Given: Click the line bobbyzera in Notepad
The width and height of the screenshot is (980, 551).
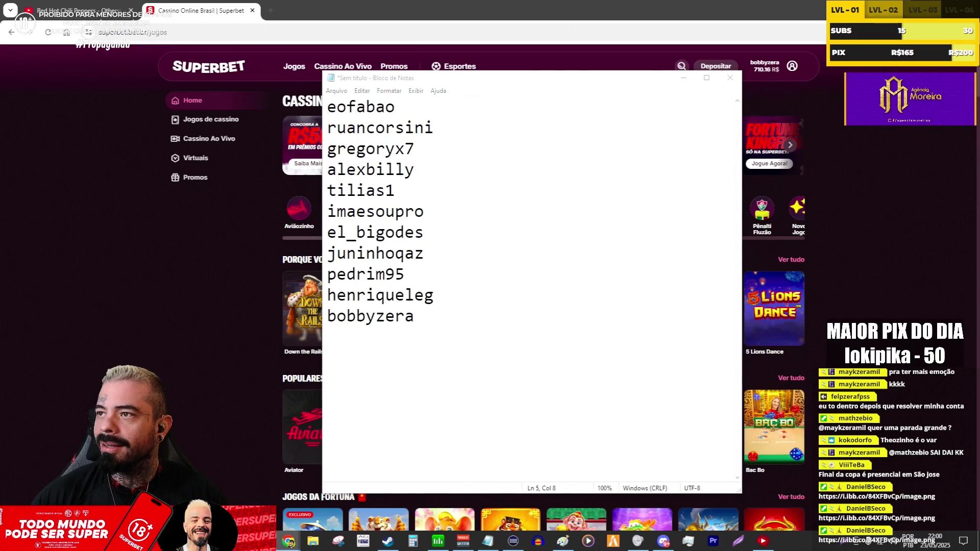Looking at the screenshot, I should pos(371,316).
